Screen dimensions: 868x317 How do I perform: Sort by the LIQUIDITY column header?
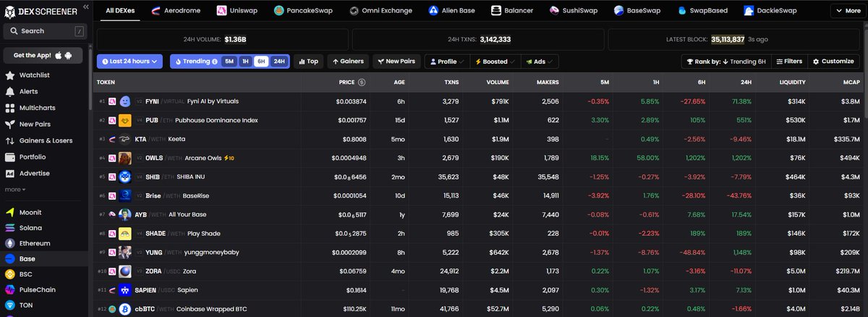[792, 83]
